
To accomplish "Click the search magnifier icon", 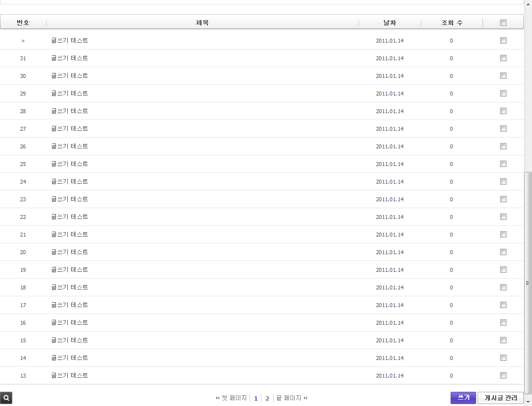I will [x=6, y=398].
